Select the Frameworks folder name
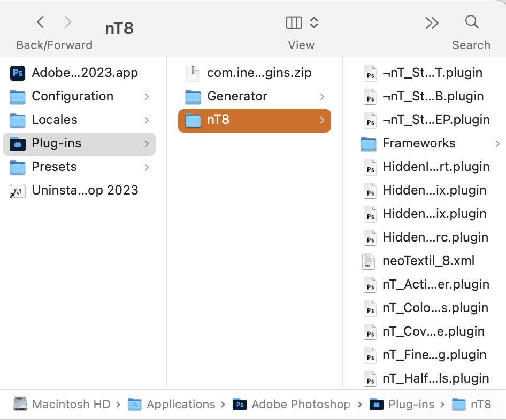Viewport: 506px width, 420px height. [x=419, y=143]
